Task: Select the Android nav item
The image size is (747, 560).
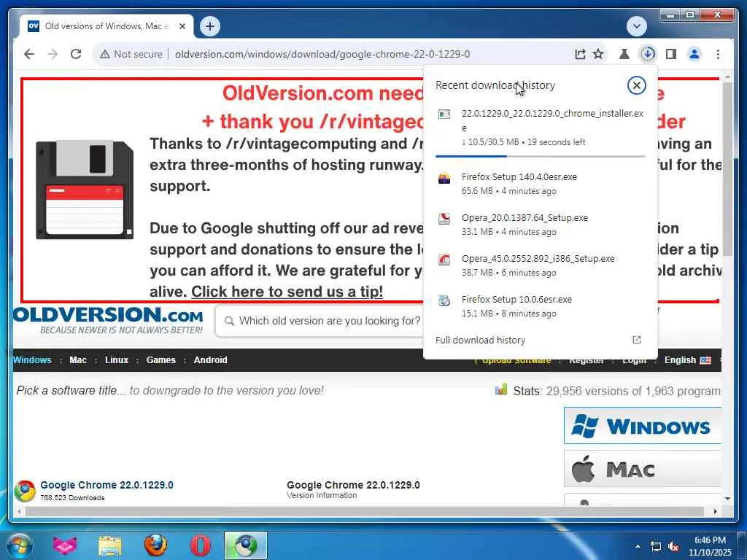Action: pyautogui.click(x=211, y=360)
